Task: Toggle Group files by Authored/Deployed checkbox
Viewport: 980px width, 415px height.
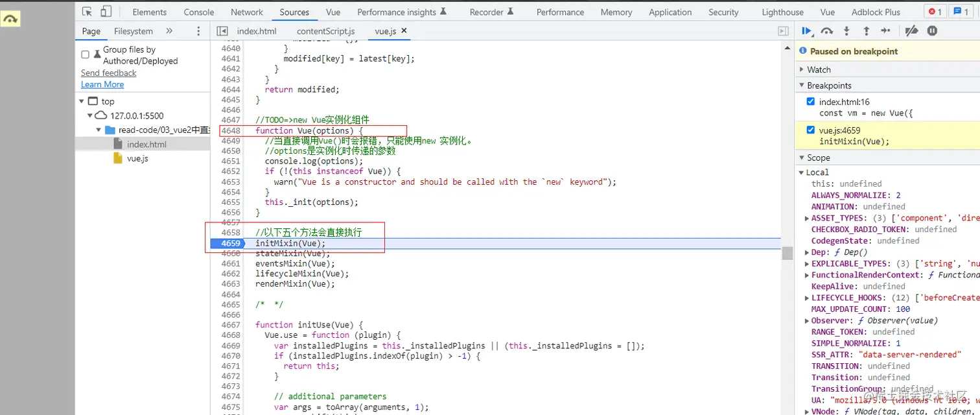Action: point(85,54)
